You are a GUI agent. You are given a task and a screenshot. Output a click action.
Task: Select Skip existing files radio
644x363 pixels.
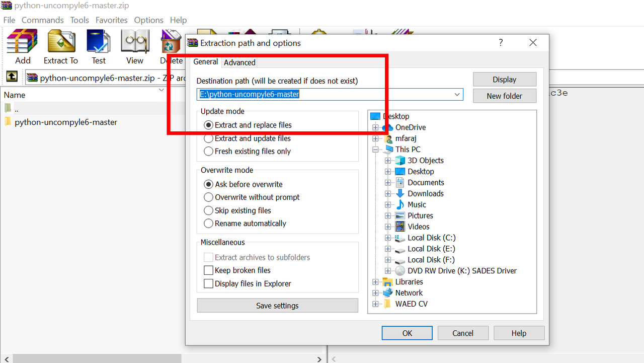click(x=208, y=210)
